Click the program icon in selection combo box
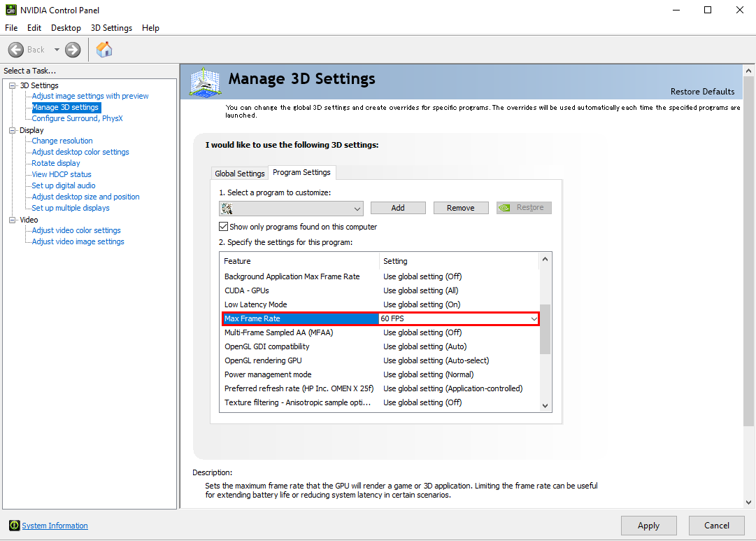Viewport: 756px width, 541px height. coord(227,209)
